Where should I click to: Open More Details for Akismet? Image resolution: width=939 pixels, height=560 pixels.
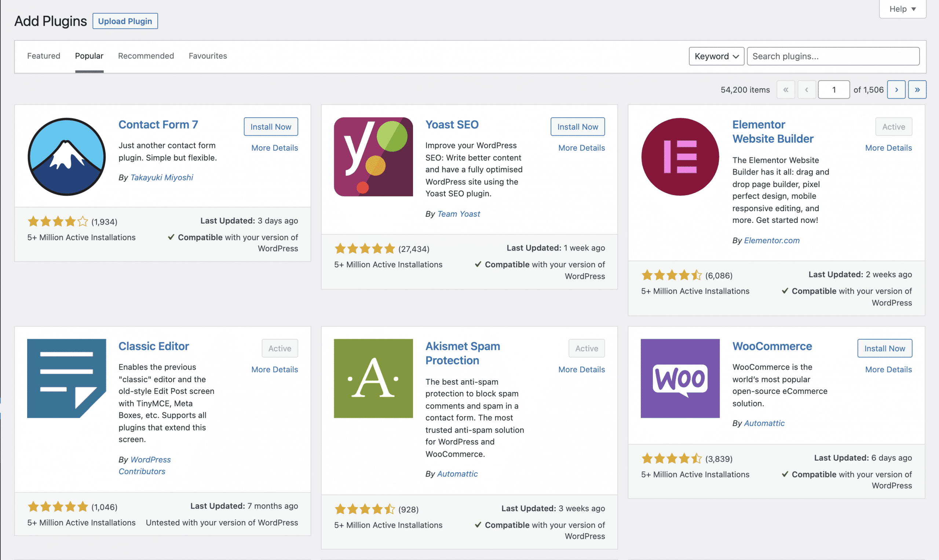581,369
